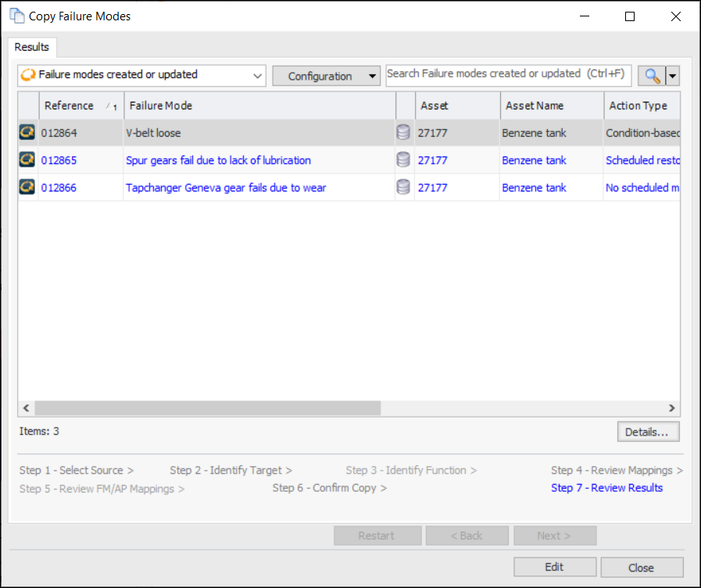Click failure mode icon for row 012866
The width and height of the screenshot is (701, 588).
click(27, 188)
